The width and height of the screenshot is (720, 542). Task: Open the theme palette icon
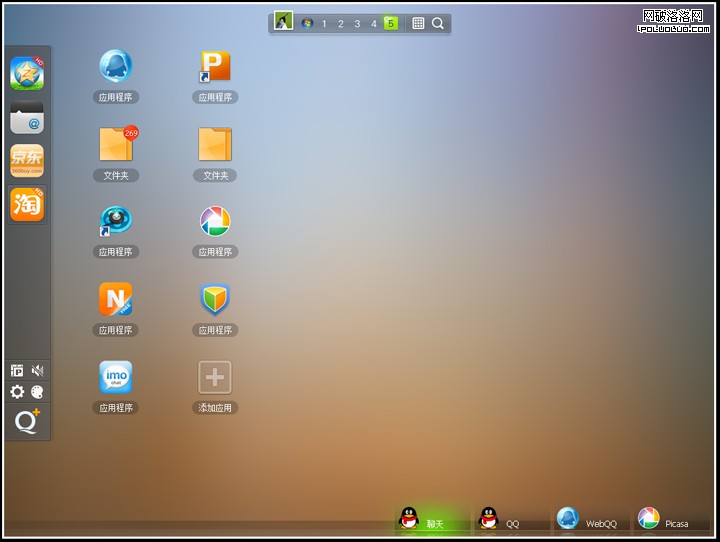click(38, 392)
